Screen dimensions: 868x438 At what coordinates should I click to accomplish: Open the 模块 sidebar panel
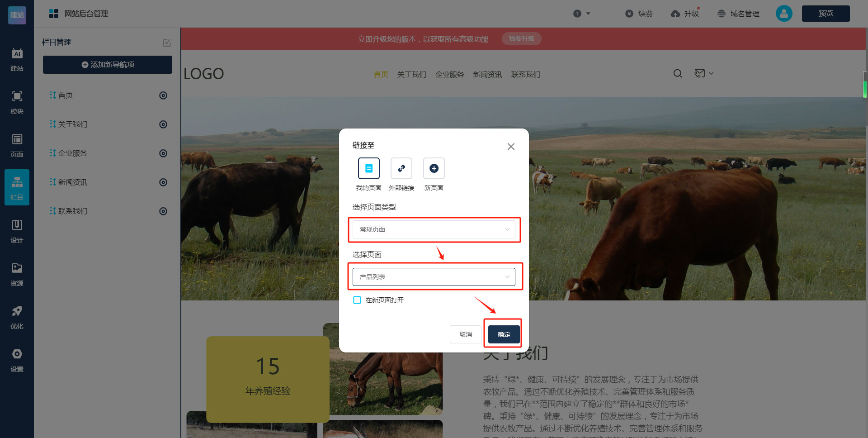pyautogui.click(x=17, y=103)
